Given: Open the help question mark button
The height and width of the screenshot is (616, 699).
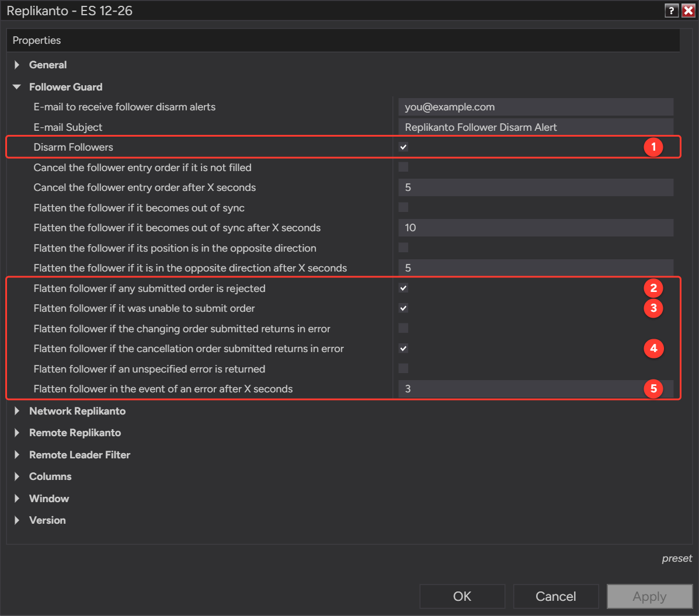Looking at the screenshot, I should [672, 11].
